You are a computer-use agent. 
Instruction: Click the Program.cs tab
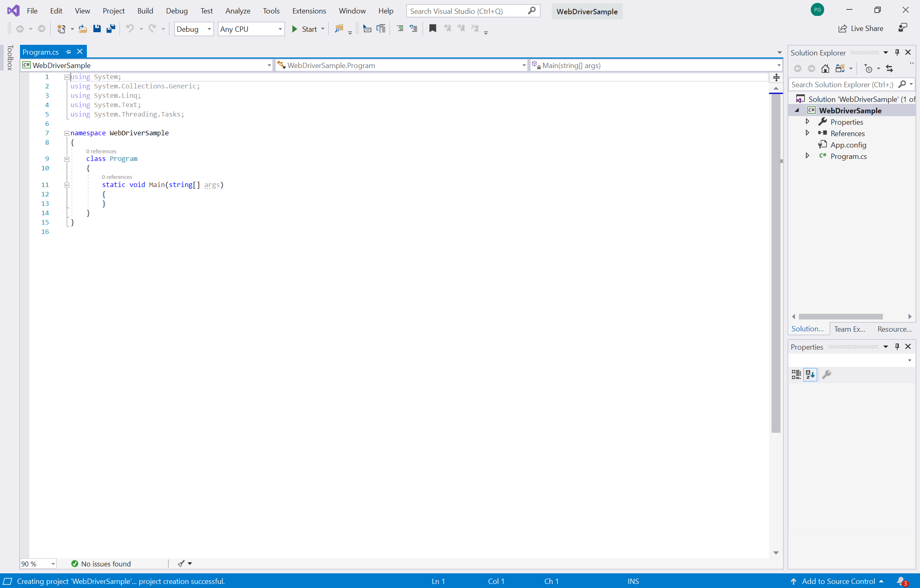pyautogui.click(x=42, y=52)
